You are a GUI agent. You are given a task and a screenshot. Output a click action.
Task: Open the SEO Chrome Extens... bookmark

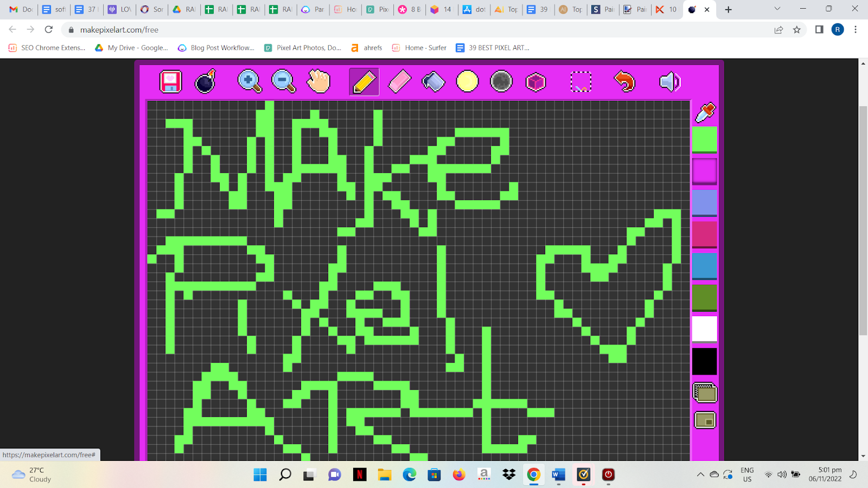(x=47, y=48)
